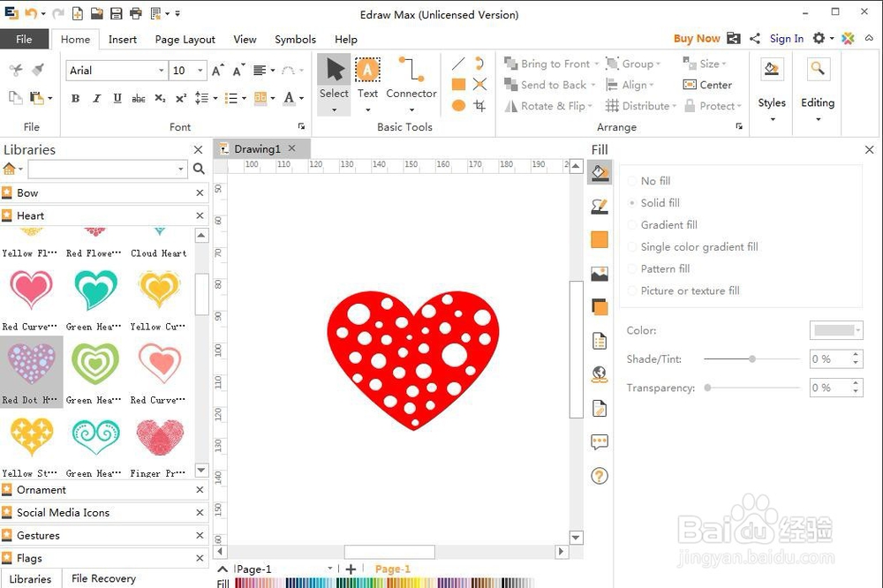The height and width of the screenshot is (588, 883).
Task: Open the picture insert icon in sidebar
Action: [x=600, y=274]
